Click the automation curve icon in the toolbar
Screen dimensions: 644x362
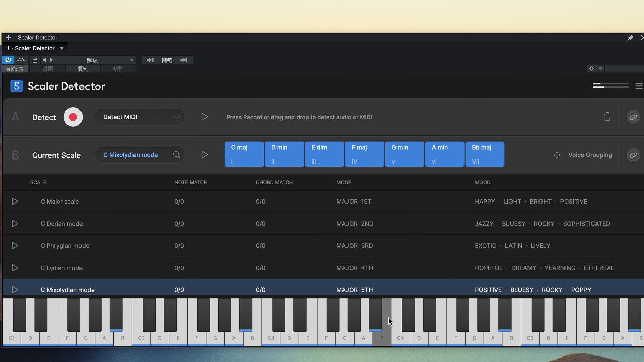click(x=21, y=60)
